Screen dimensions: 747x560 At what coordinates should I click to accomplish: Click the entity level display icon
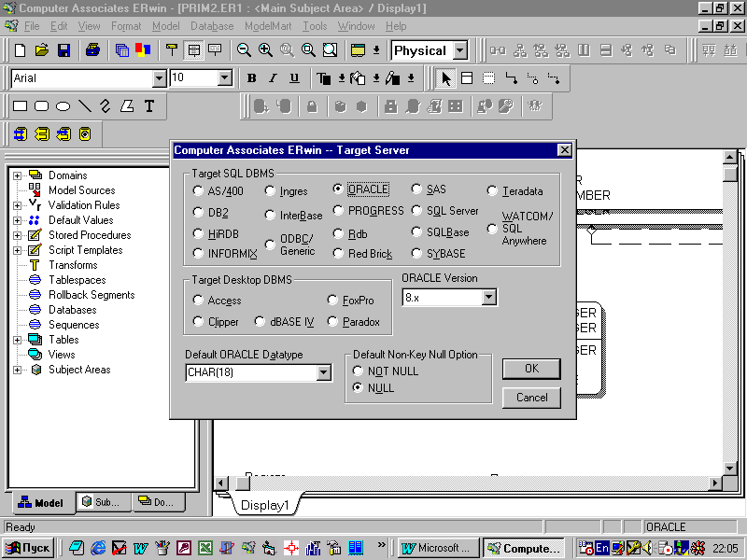tap(193, 50)
